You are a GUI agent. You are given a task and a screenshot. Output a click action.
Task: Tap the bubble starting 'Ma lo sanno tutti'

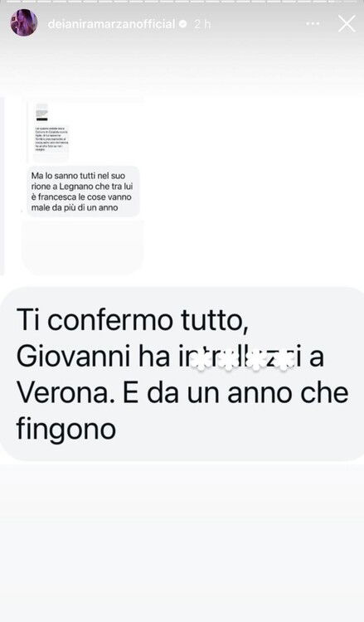83,192
